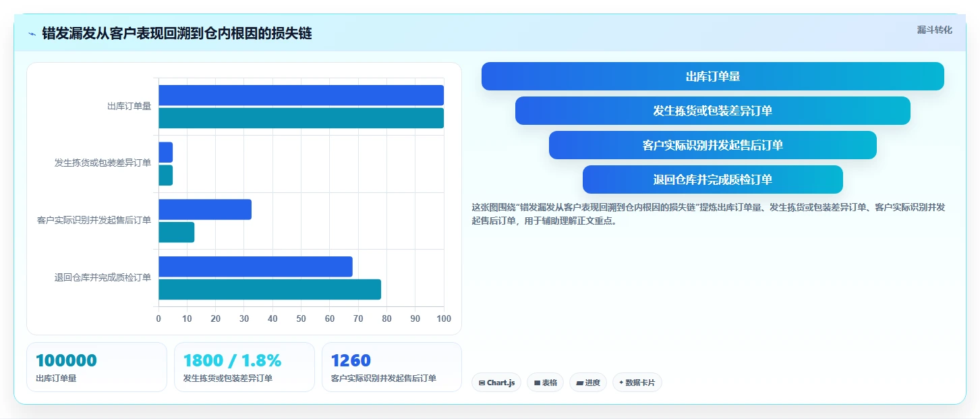This screenshot has width=980, height=419.
Task: Click the Chart.js tag chip
Action: (x=496, y=383)
